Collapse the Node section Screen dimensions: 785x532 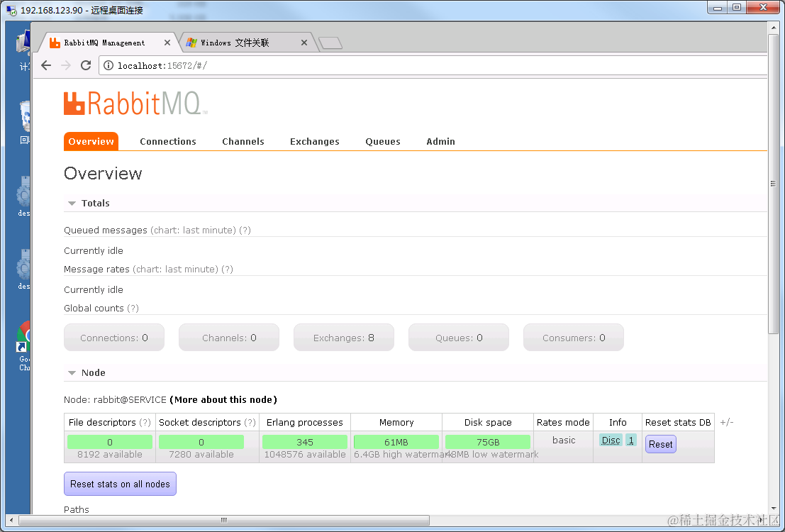72,372
